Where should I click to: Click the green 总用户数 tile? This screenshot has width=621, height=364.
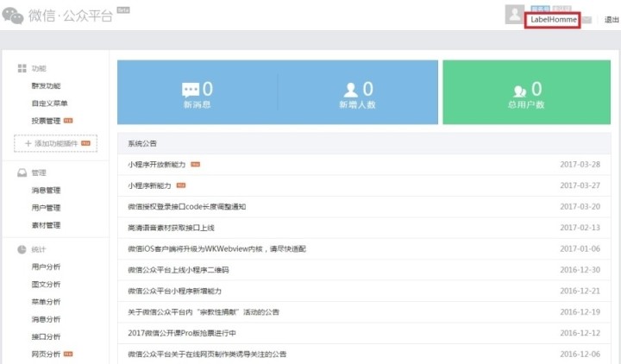click(x=526, y=92)
